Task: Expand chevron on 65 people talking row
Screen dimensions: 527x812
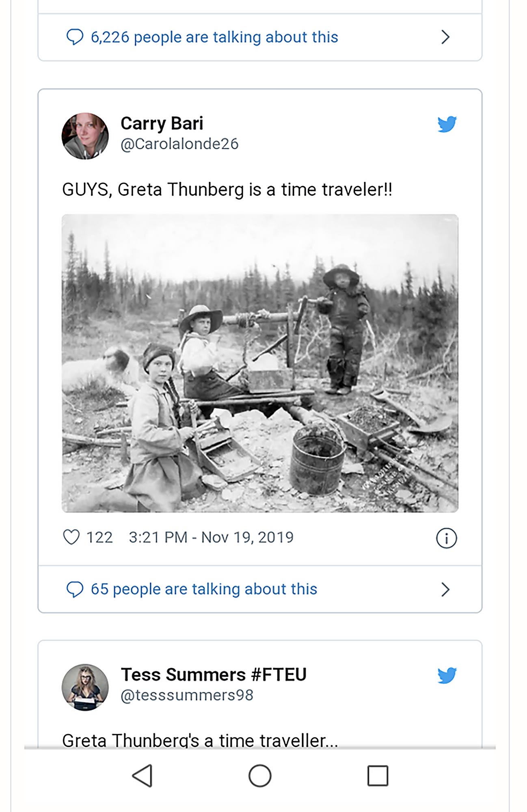Action: [x=445, y=590]
